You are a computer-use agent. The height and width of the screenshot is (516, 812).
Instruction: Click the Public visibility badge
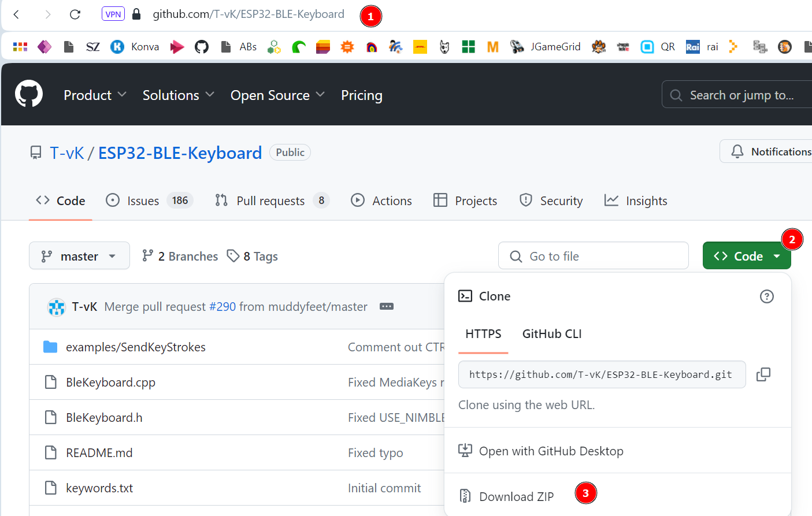pyautogui.click(x=290, y=152)
